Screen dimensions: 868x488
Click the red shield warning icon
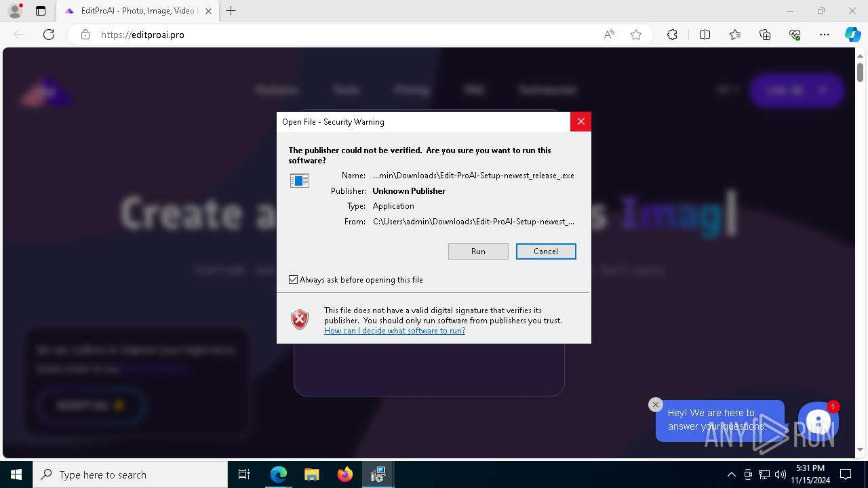(x=300, y=319)
